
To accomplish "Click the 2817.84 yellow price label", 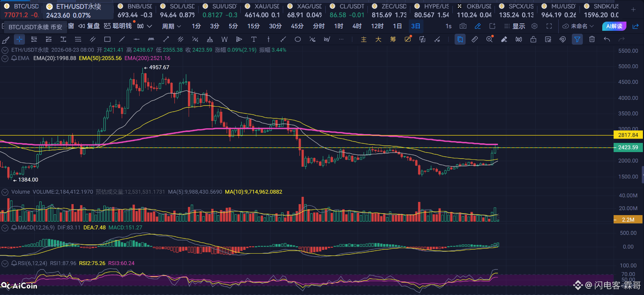I will pyautogui.click(x=628, y=135).
